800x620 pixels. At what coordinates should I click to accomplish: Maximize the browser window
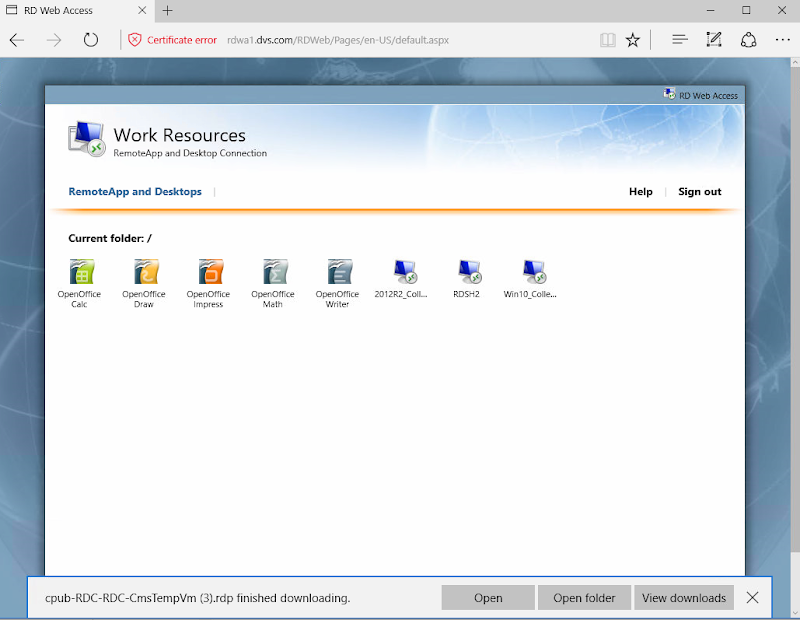pos(746,10)
